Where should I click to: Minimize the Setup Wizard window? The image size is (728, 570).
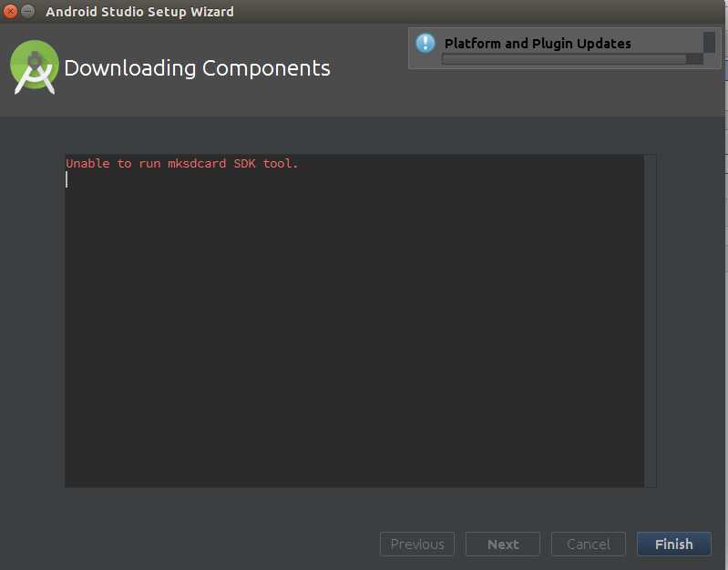pyautogui.click(x=28, y=11)
